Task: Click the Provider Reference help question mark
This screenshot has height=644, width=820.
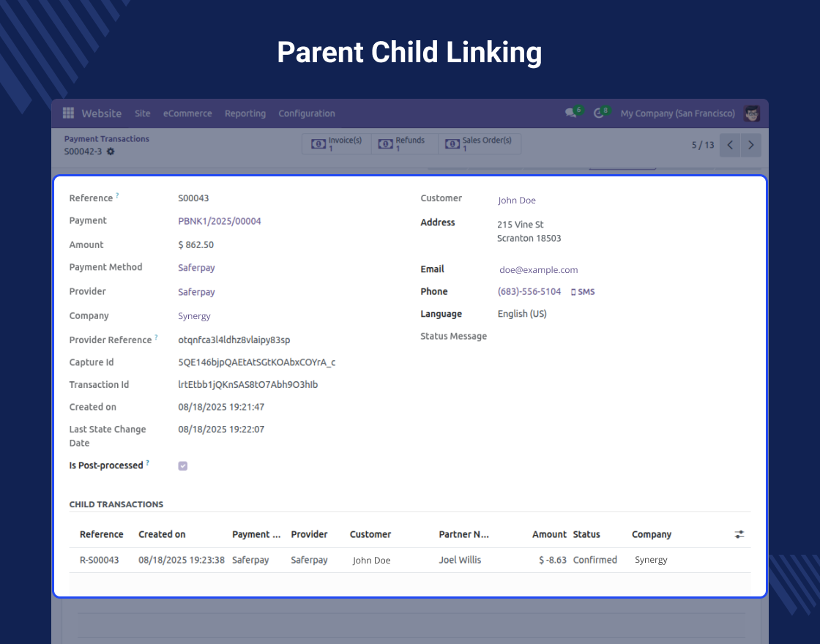Action: pos(156,337)
